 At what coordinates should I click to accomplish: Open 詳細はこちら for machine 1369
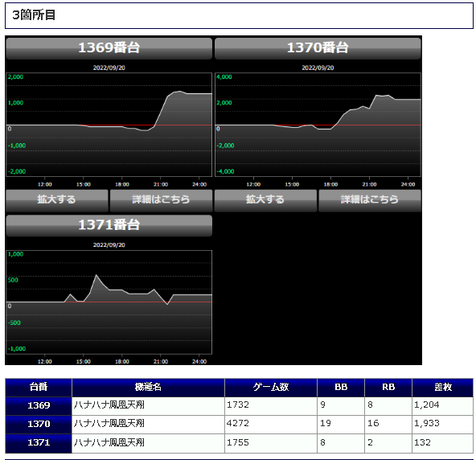[x=161, y=200]
